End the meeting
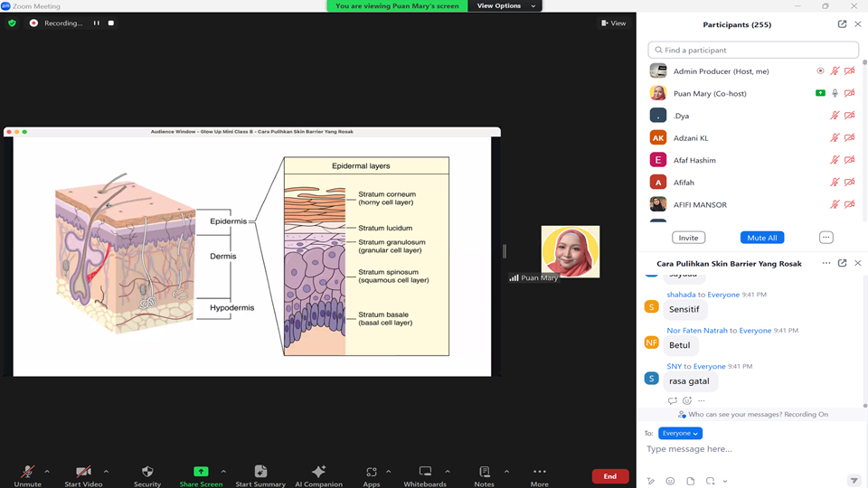This screenshot has height=488, width=868. (610, 476)
